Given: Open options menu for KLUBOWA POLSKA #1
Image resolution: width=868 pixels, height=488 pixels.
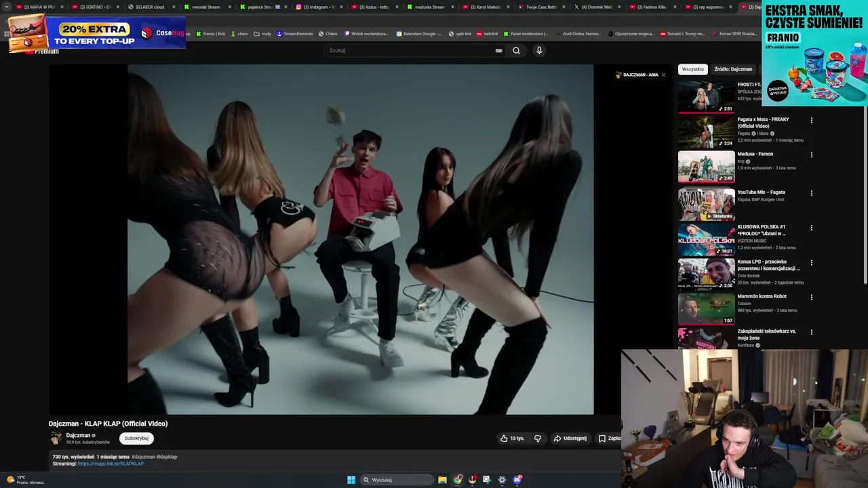Looking at the screenshot, I should 812,228.
